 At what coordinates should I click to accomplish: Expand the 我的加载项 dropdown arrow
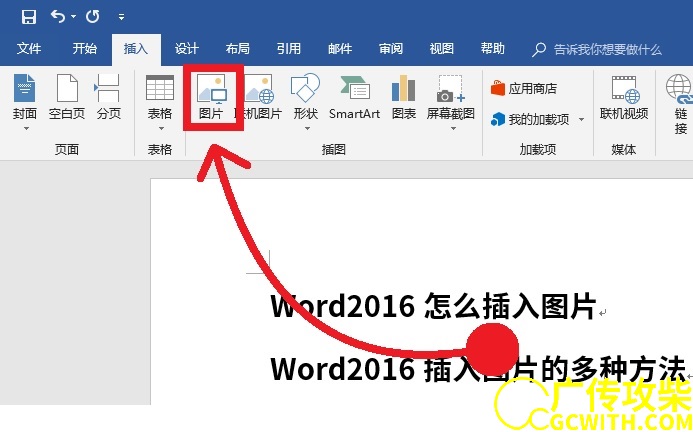(581, 119)
